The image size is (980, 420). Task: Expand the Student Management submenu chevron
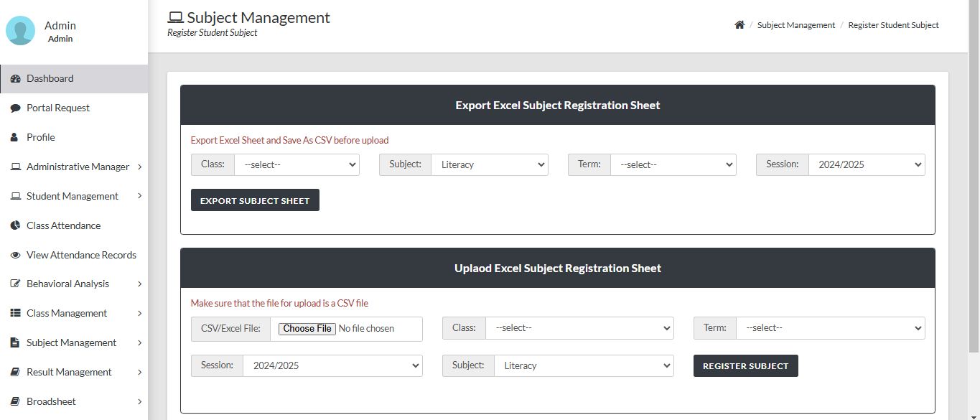[139, 196]
